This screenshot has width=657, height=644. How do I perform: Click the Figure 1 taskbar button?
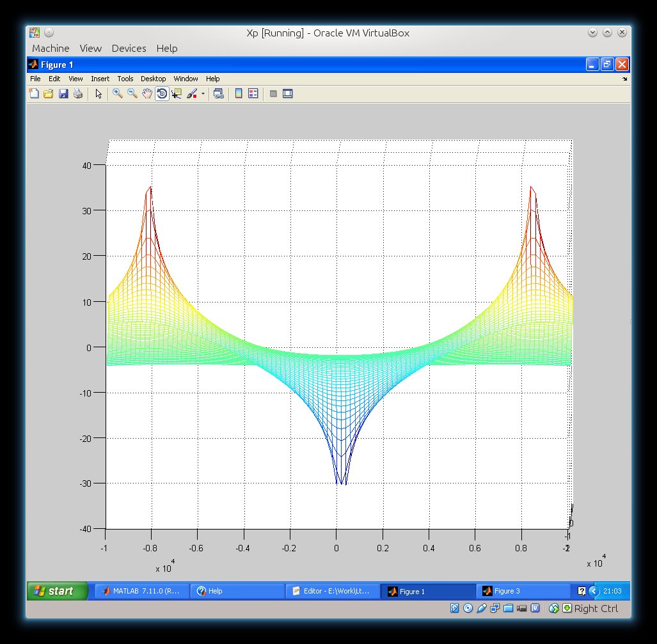pos(428,591)
